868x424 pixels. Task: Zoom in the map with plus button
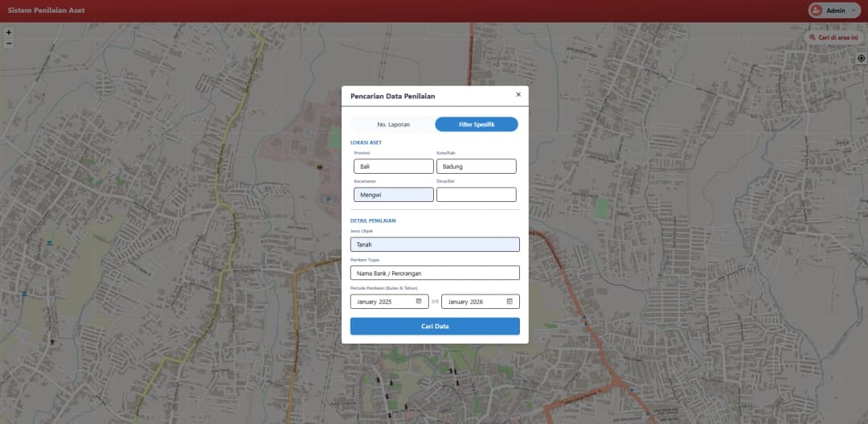click(x=9, y=32)
